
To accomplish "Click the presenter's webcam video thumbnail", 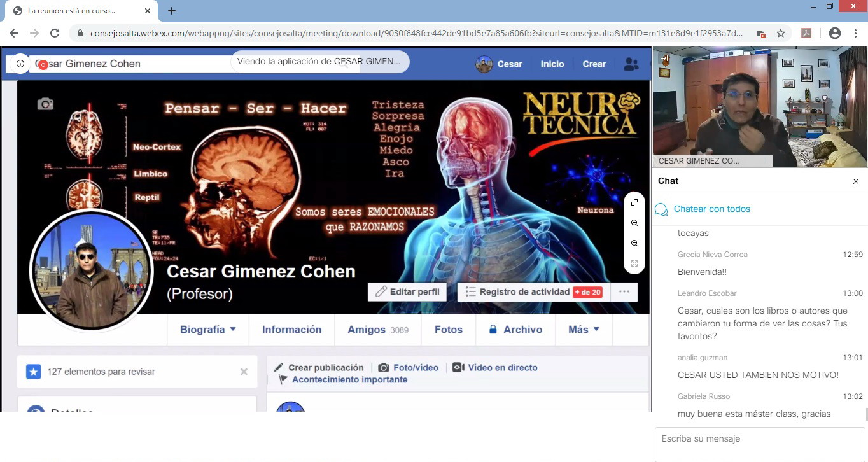I will [760, 108].
